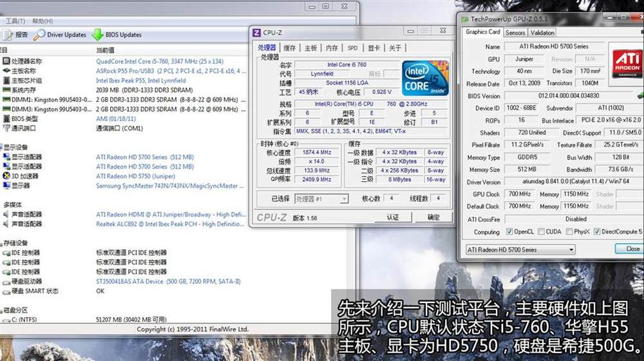Click the memory icon beside 系统内存
The image size is (644, 361).
[6, 90]
